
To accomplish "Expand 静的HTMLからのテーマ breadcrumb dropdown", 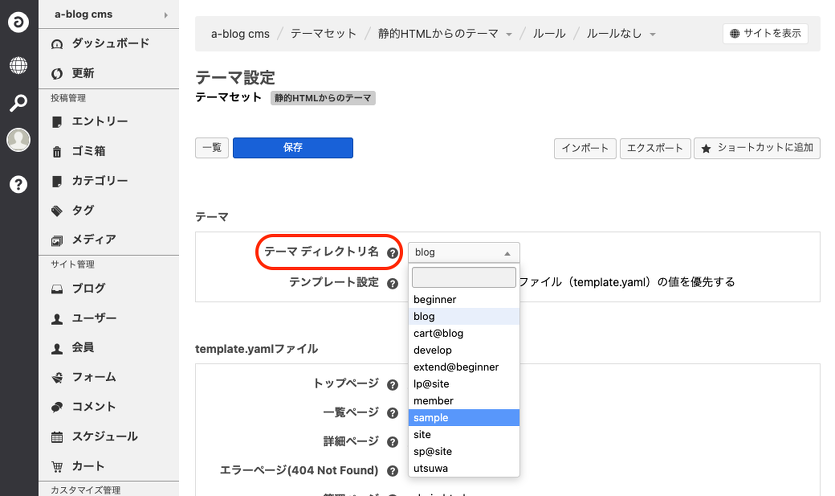I will [509, 34].
